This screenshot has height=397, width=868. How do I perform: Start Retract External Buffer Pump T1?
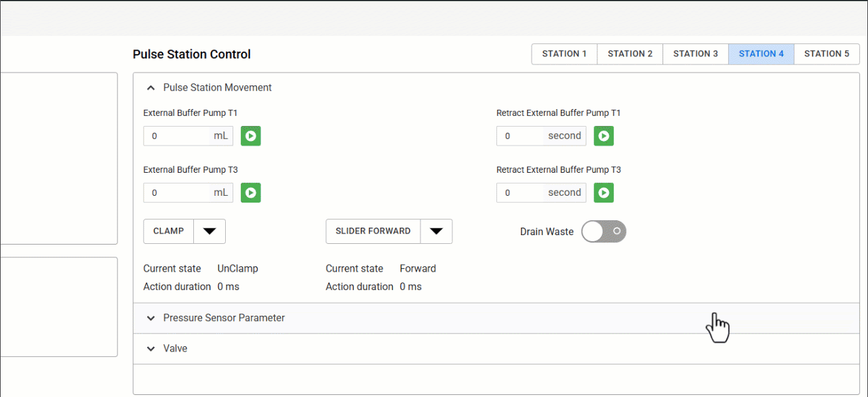pyautogui.click(x=604, y=136)
